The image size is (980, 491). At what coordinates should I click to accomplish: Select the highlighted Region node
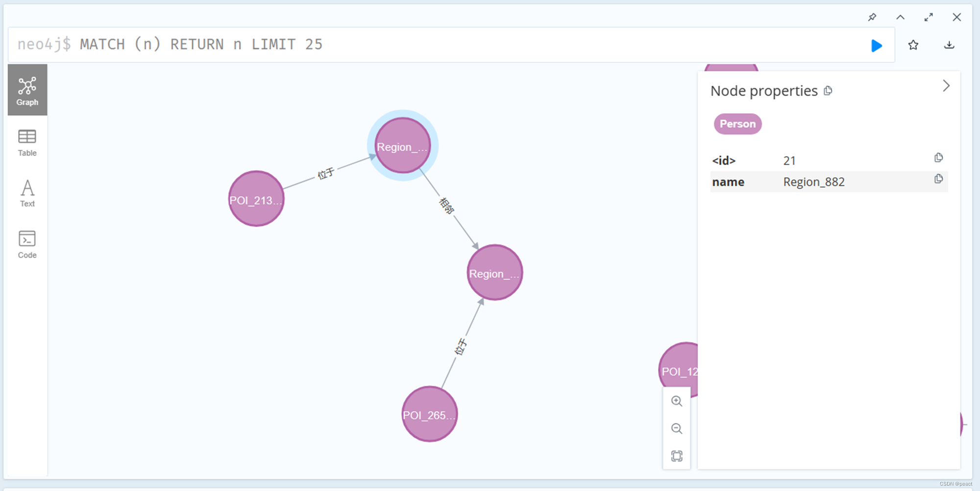click(x=402, y=146)
